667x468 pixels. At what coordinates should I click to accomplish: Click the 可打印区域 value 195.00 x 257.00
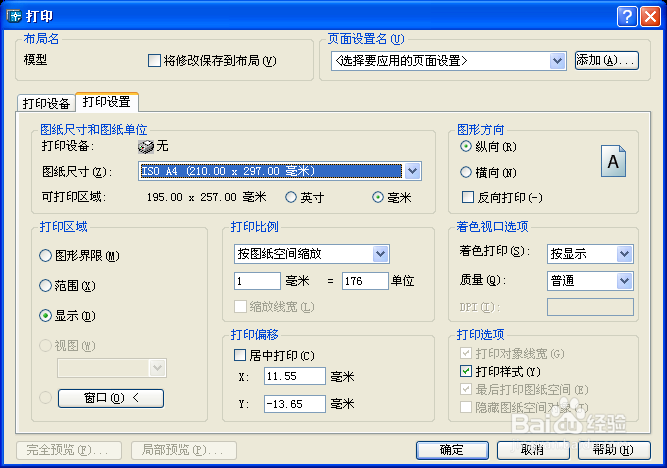point(206,197)
